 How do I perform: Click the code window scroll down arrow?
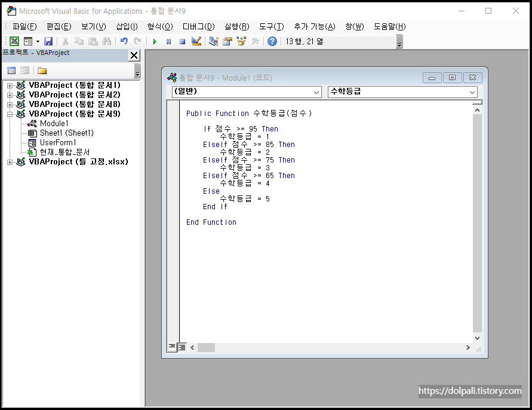click(x=477, y=338)
